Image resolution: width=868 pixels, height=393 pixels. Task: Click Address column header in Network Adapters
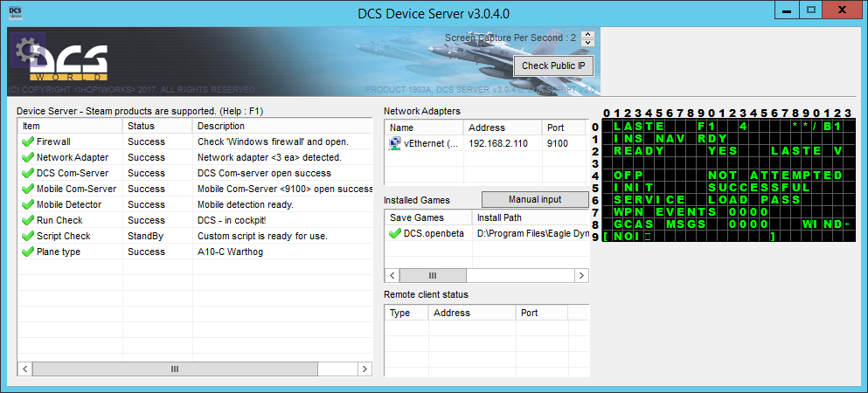503,128
